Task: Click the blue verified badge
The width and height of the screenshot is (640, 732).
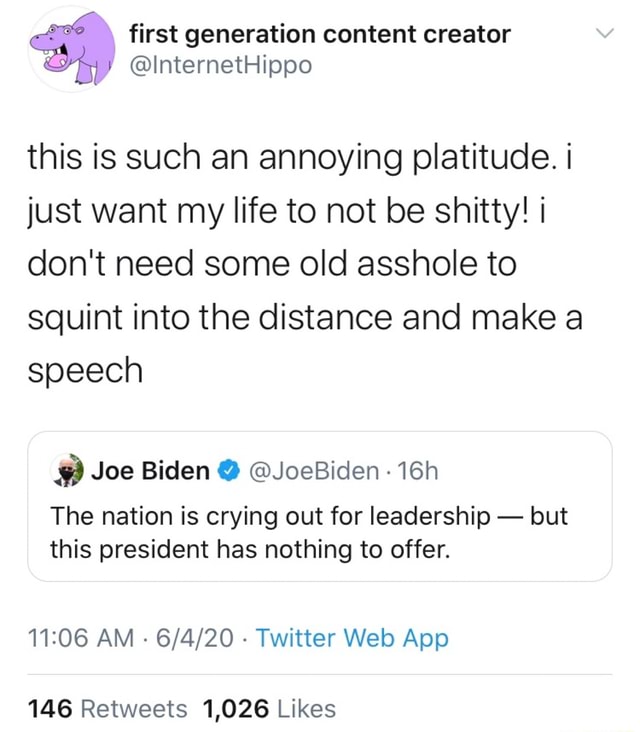Action: (227, 470)
